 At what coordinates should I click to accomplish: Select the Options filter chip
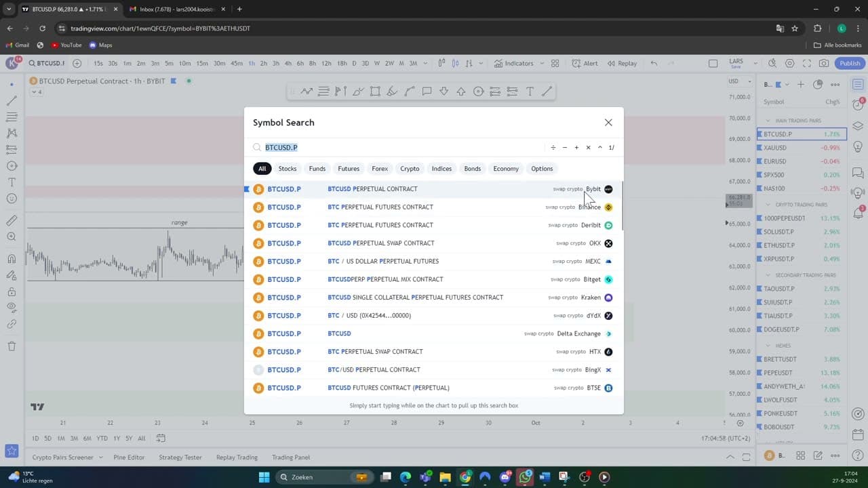[542, 169]
